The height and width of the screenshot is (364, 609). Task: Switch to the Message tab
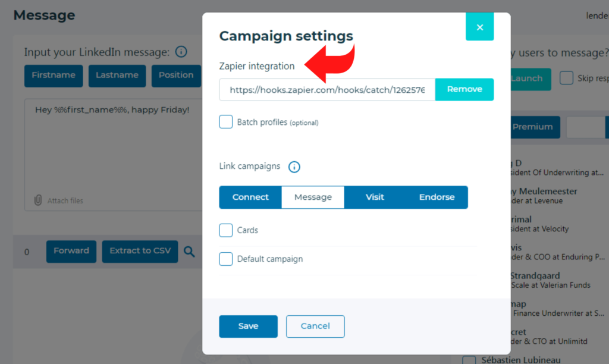tap(313, 197)
